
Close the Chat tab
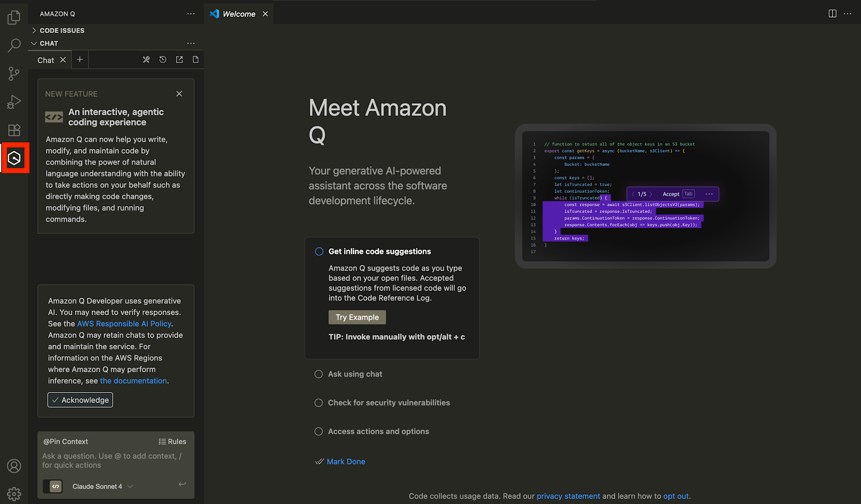pyautogui.click(x=63, y=60)
